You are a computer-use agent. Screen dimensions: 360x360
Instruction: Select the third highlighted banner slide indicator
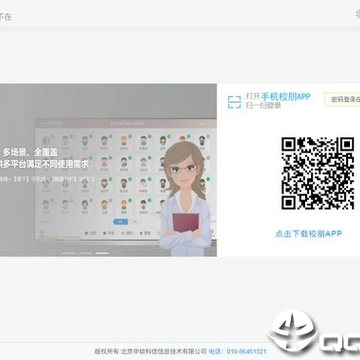pyautogui.click(x=102, y=253)
